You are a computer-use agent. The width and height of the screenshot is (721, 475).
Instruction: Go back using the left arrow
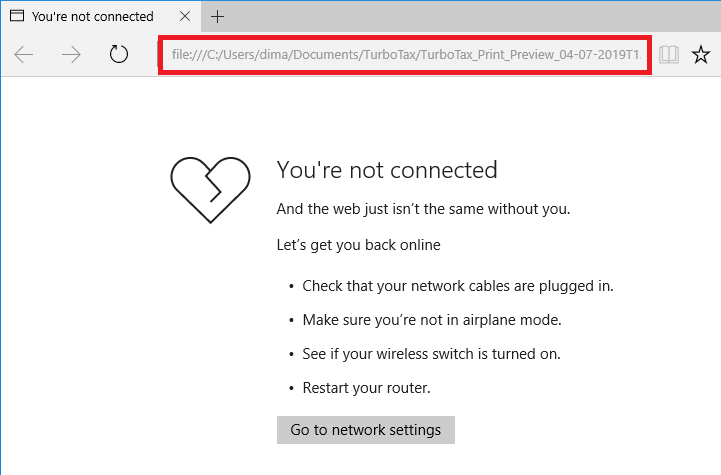pos(23,55)
